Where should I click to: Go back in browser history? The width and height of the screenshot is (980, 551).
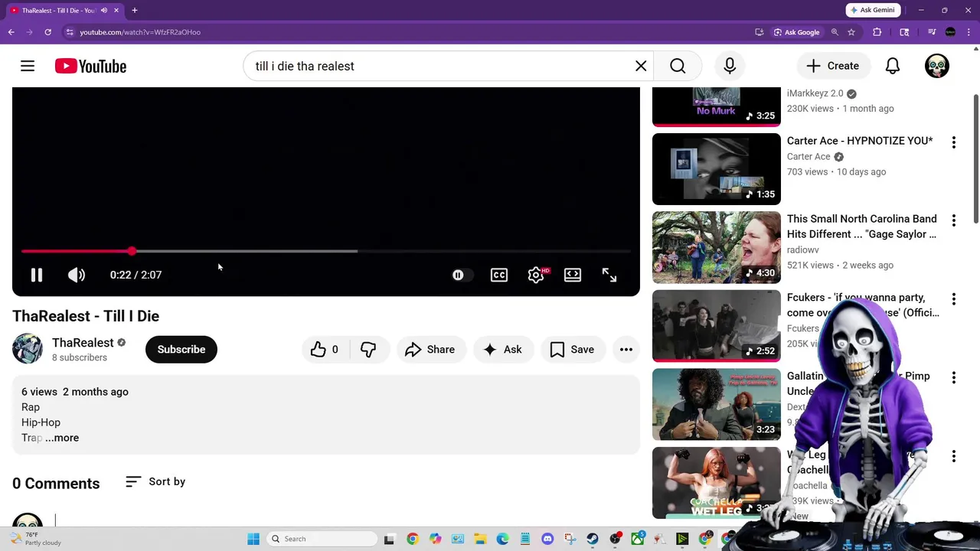(x=11, y=32)
